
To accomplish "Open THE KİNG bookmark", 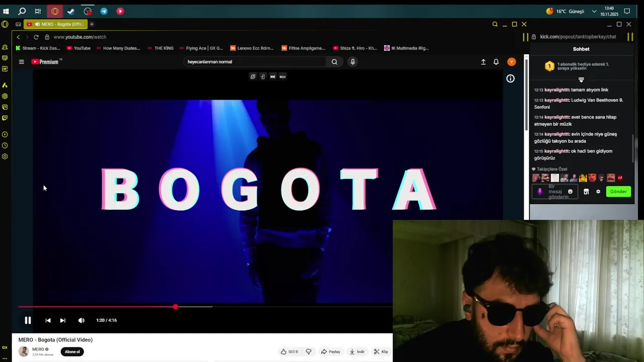I will point(160,48).
